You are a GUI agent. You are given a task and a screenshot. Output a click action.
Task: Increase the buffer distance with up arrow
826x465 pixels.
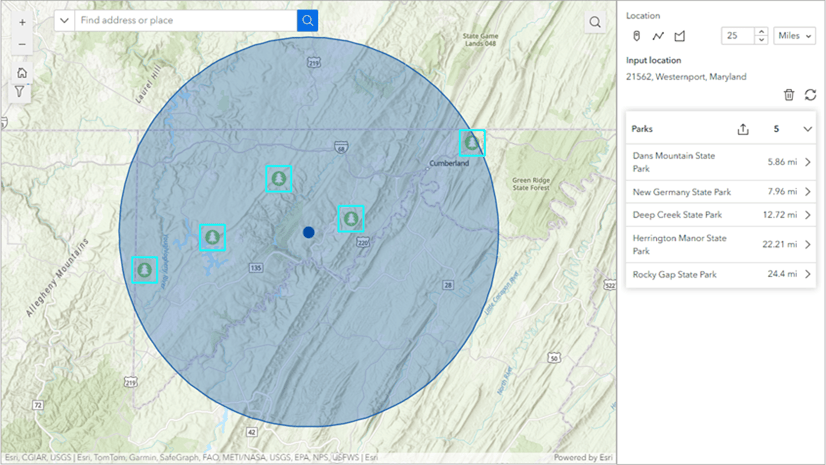761,32
